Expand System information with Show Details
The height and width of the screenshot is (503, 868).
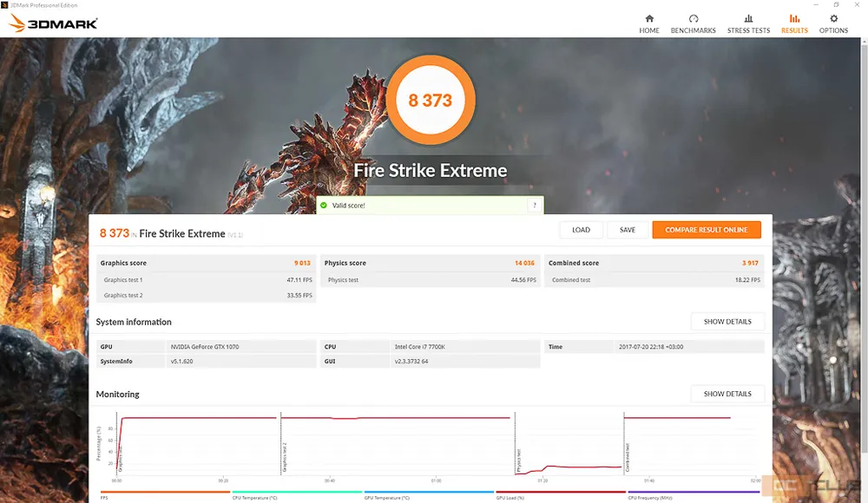(x=727, y=322)
